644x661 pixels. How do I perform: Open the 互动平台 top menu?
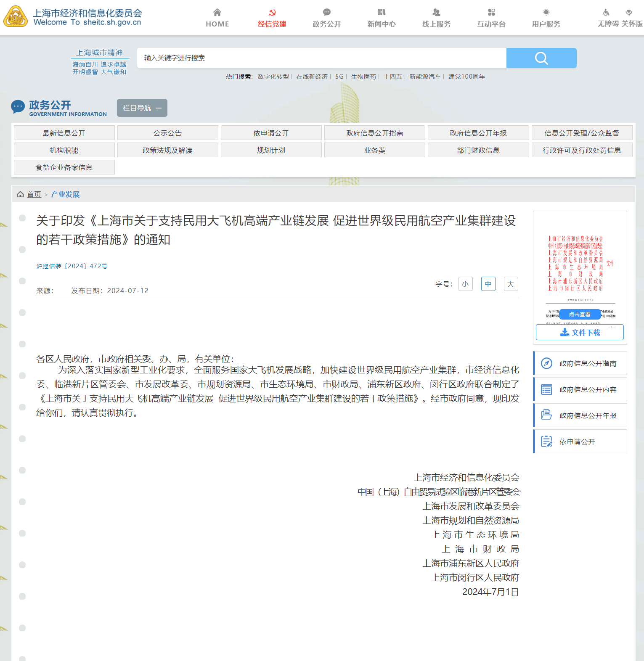click(x=491, y=18)
